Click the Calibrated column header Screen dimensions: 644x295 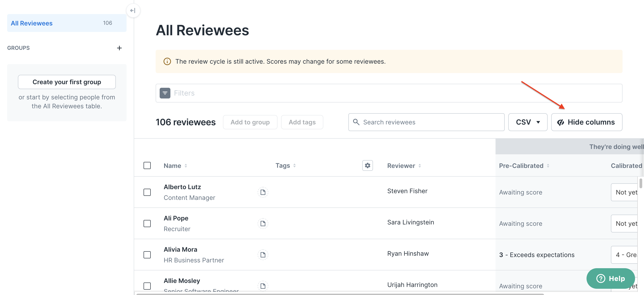click(626, 166)
